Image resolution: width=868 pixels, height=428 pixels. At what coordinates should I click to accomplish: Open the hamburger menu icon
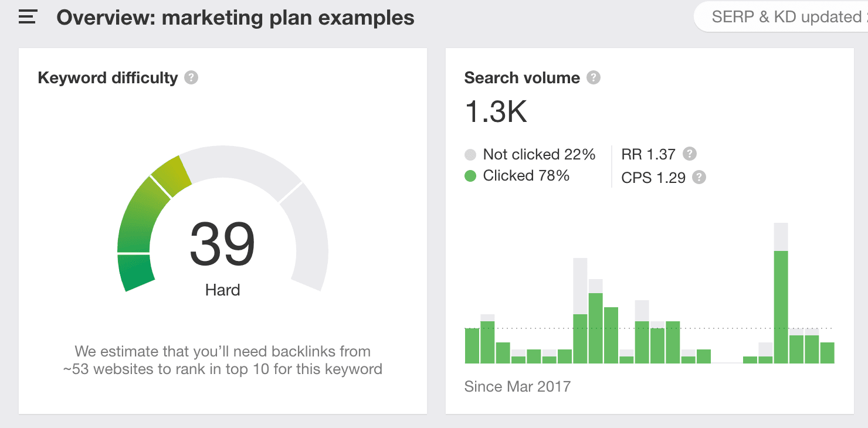pyautogui.click(x=28, y=18)
